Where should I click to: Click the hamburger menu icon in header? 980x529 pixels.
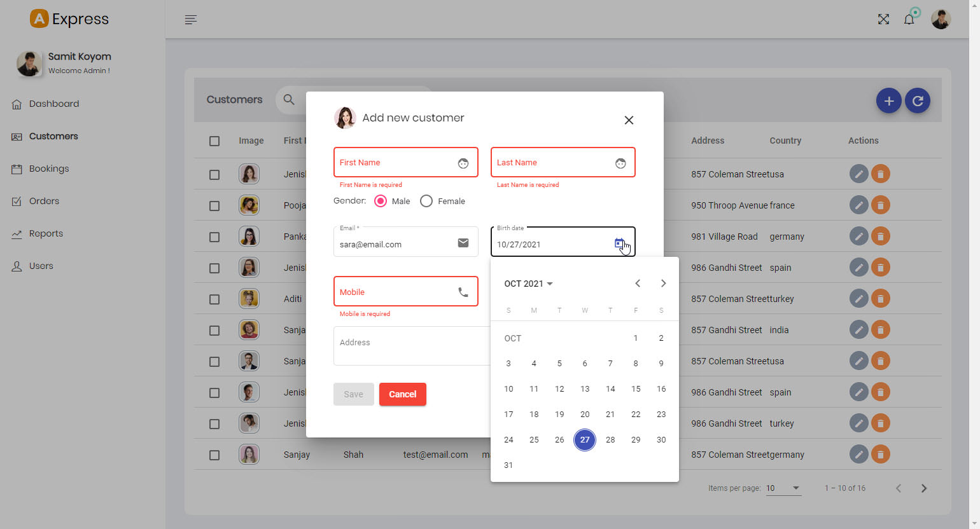click(190, 20)
